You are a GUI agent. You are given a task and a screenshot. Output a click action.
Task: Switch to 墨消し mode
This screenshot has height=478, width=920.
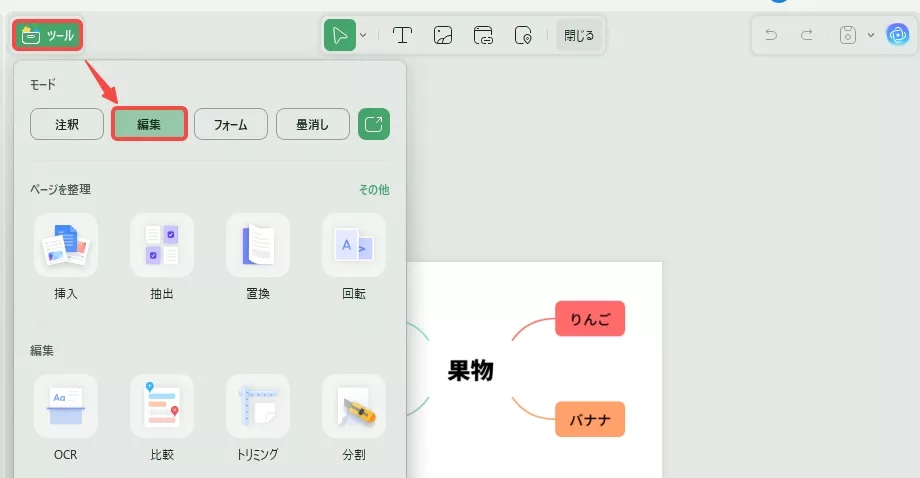[x=313, y=124]
